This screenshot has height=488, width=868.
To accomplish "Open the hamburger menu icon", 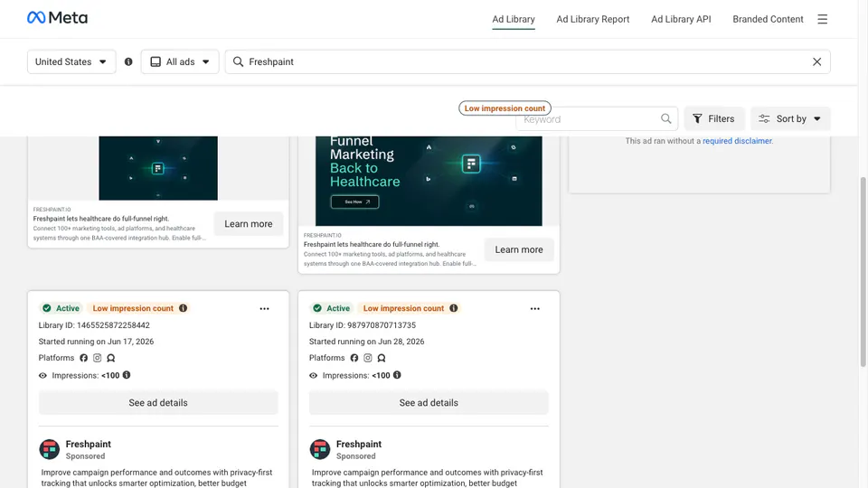I will point(822,19).
